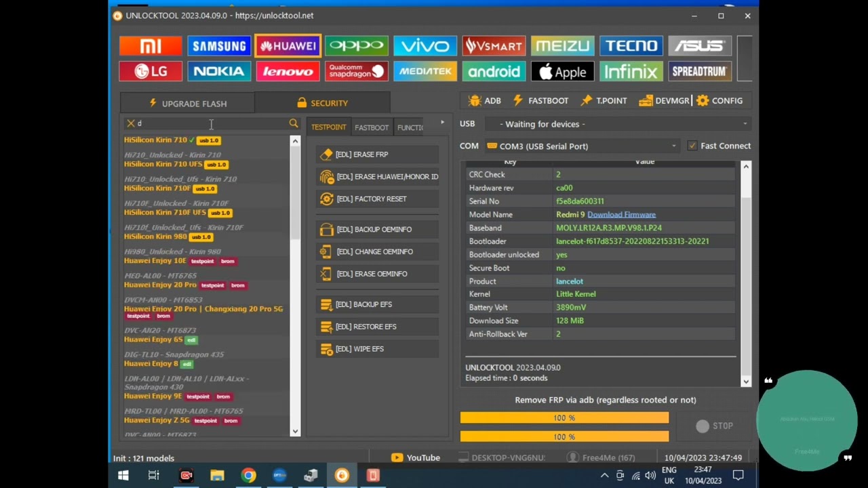Select Huawei Enjoy 6S model

[x=153, y=340]
